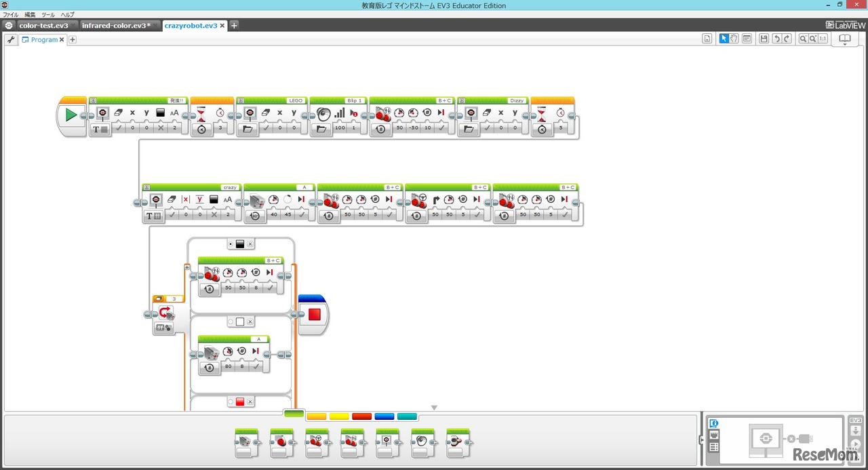Click the green Start block play button
868x470 pixels.
(71, 115)
